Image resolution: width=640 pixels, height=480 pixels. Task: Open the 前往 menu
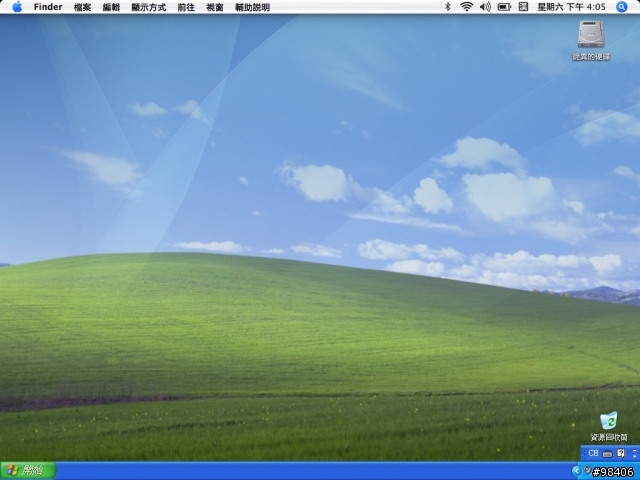point(186,7)
